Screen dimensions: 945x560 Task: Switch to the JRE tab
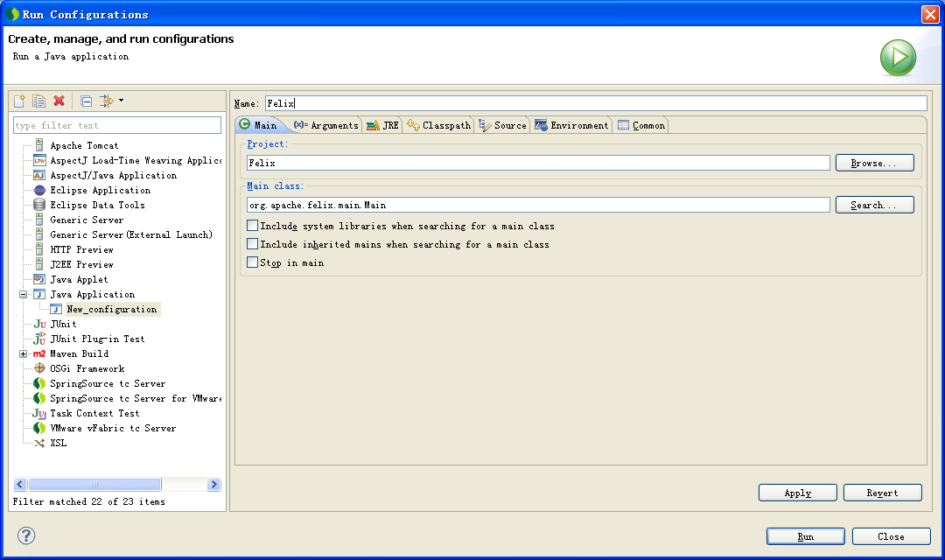[382, 125]
